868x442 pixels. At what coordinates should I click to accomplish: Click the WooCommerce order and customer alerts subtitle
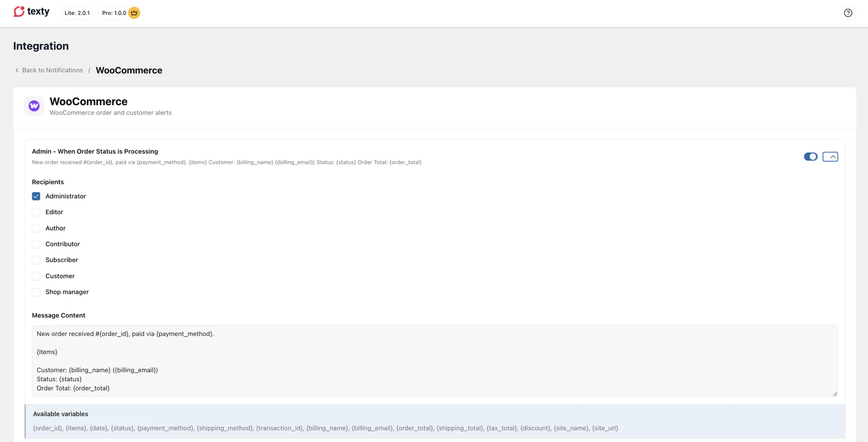pyautogui.click(x=110, y=113)
